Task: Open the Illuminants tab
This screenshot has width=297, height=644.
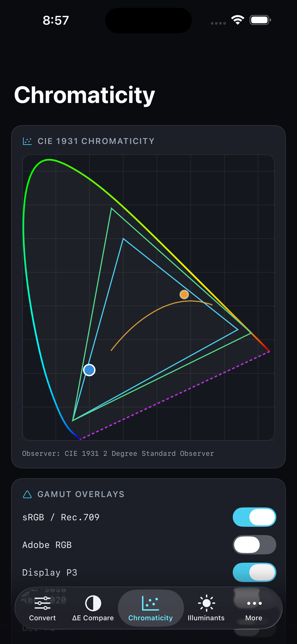Action: click(x=206, y=608)
